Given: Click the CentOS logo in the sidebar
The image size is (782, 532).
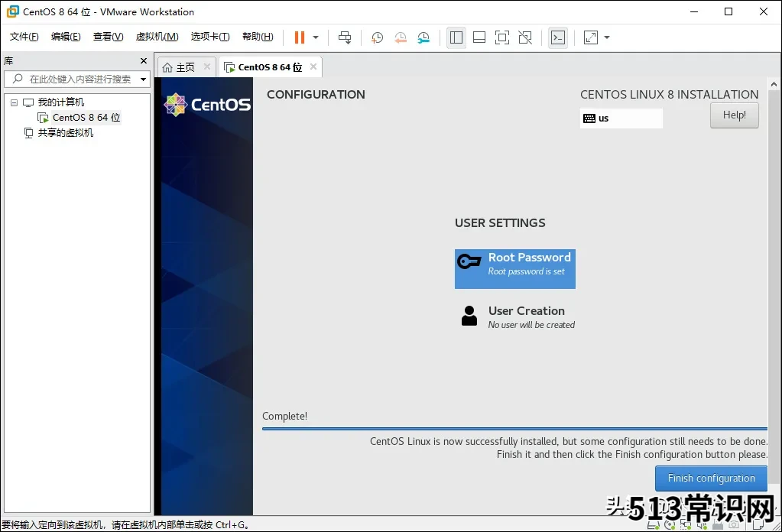Looking at the screenshot, I should pos(207,105).
